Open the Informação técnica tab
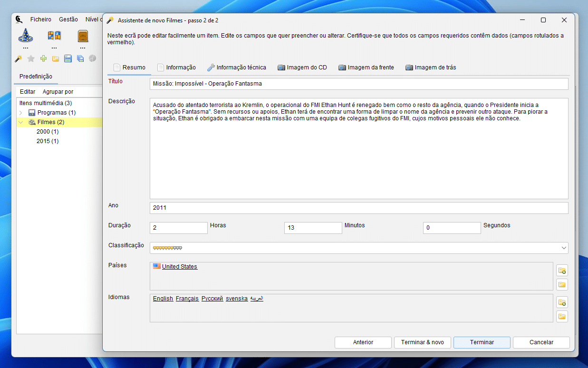The height and width of the screenshot is (368, 588). tap(237, 68)
